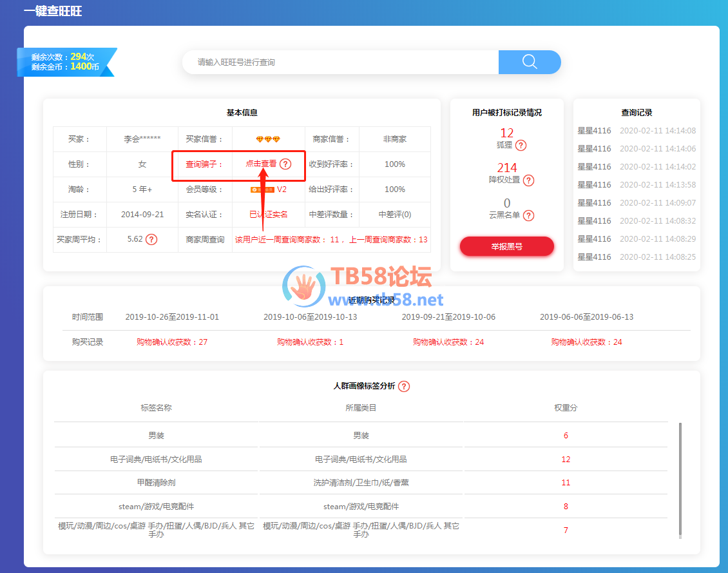Click date range 2019-10-26至2019-11-01
The width and height of the screenshot is (728, 573).
tap(172, 317)
